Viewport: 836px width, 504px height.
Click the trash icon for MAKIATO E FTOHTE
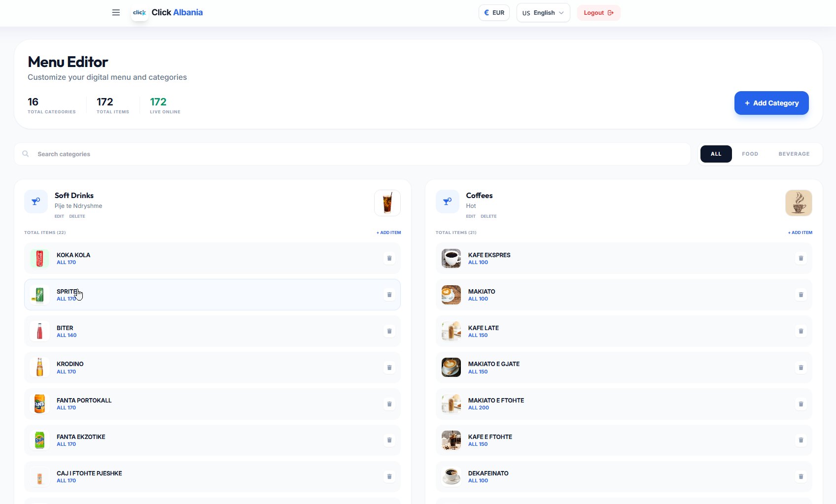[801, 404]
